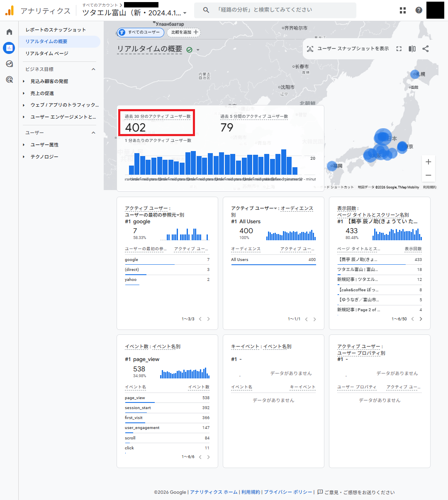This screenshot has width=448, height=500.
Task: Collapse the ビジネス目標 section
Action: click(x=93, y=69)
